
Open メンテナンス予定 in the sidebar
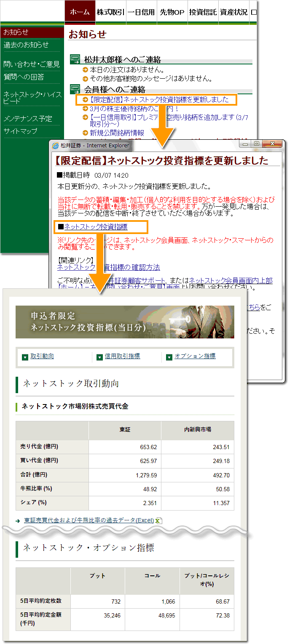(x=28, y=118)
